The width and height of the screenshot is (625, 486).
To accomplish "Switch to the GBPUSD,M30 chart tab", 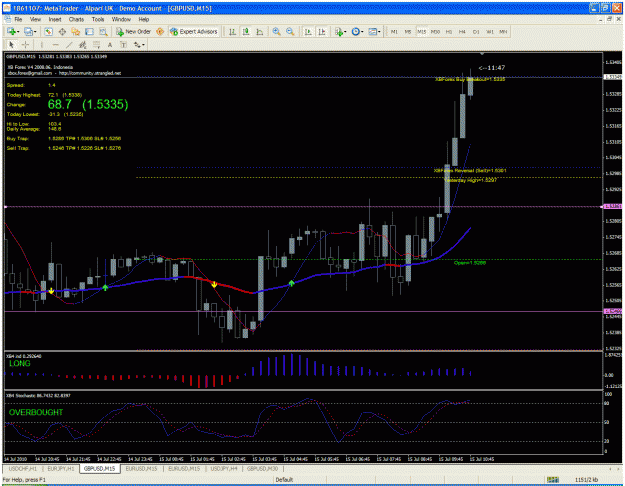I will pos(263,468).
